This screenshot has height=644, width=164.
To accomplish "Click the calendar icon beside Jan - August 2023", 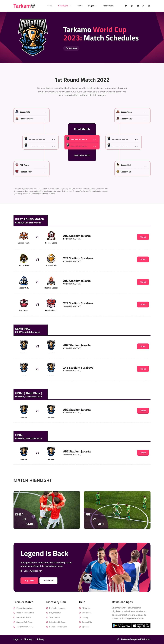I will tap(22, 571).
